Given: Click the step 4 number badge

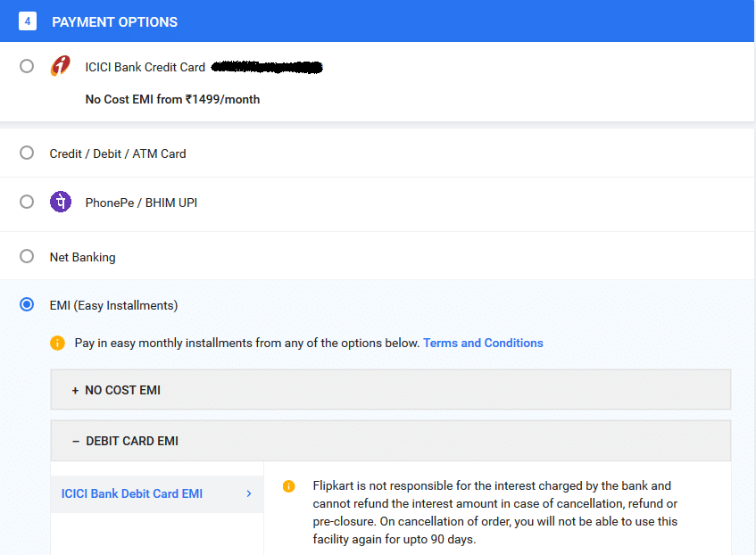Looking at the screenshot, I should [x=28, y=21].
